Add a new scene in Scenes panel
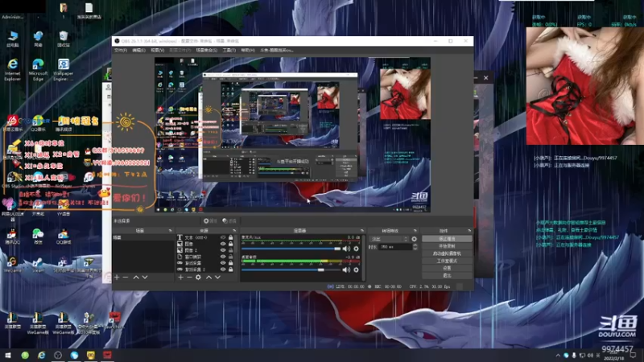The height and width of the screenshot is (362, 644). click(x=117, y=278)
